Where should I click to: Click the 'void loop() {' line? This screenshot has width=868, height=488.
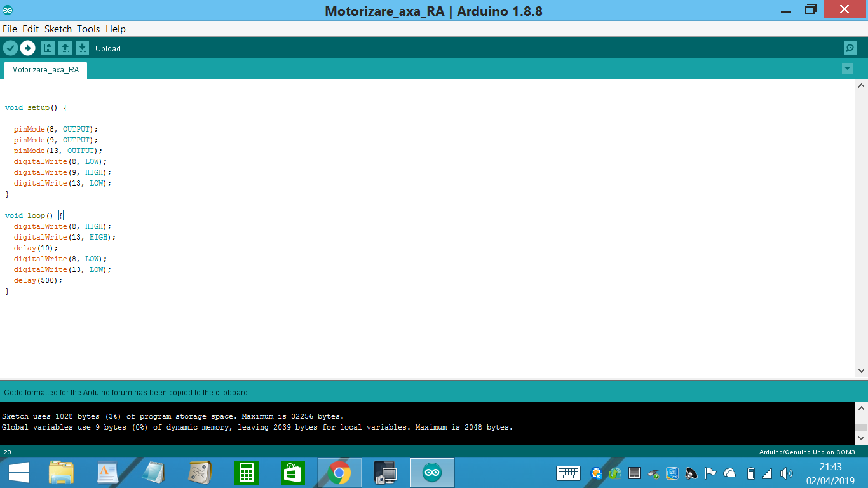(x=34, y=216)
